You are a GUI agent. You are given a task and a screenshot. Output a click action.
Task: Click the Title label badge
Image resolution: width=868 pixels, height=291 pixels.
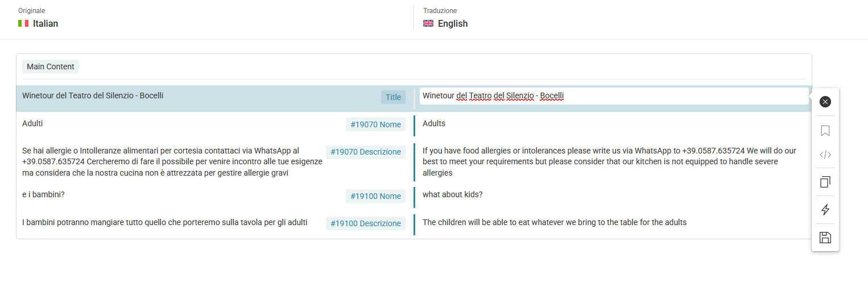pyautogui.click(x=393, y=97)
